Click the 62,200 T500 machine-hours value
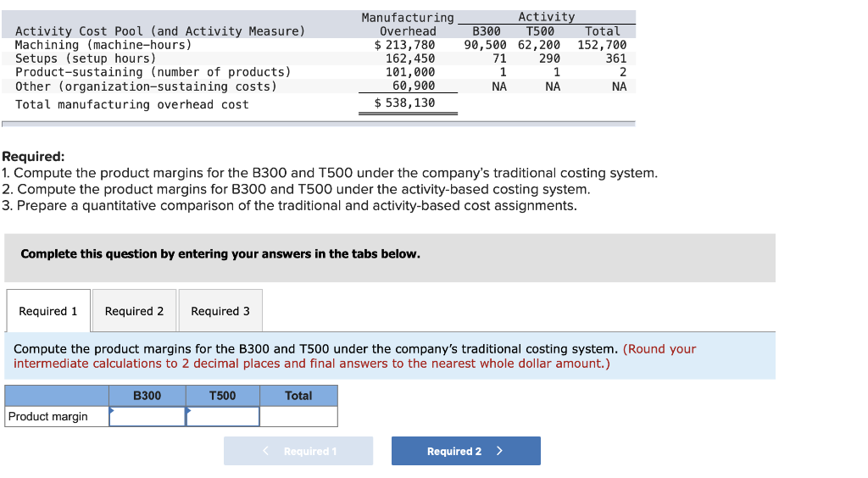The width and height of the screenshot is (868, 478). [538, 45]
